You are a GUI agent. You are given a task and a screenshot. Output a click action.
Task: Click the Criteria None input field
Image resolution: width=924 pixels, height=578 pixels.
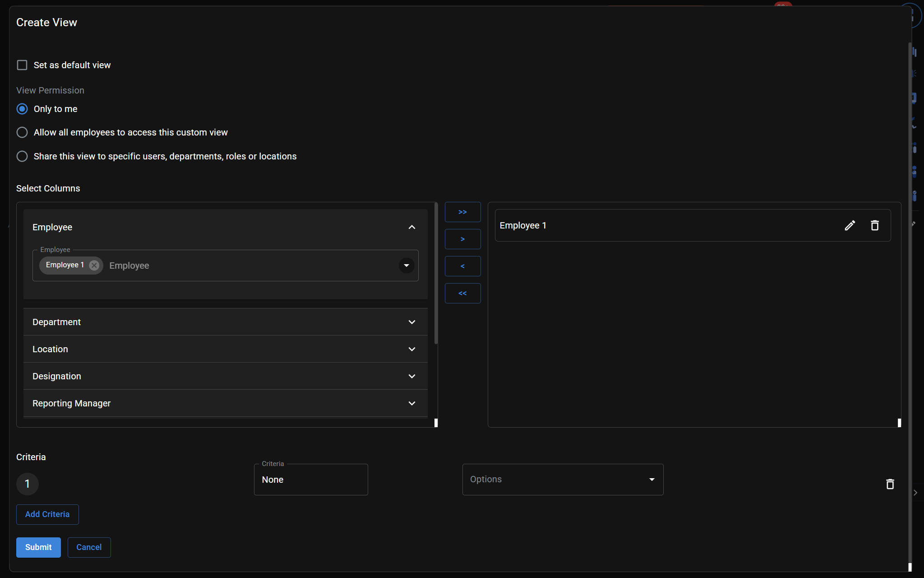click(310, 480)
